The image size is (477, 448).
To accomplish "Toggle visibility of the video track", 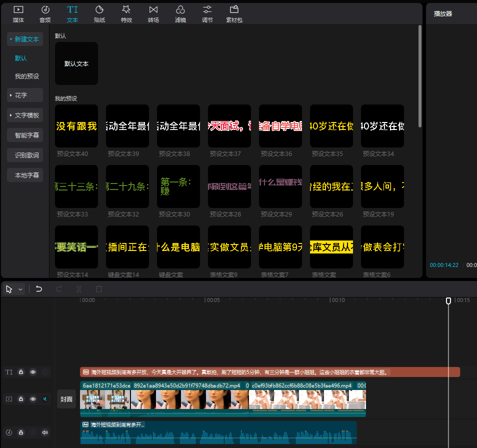I will pos(33,399).
